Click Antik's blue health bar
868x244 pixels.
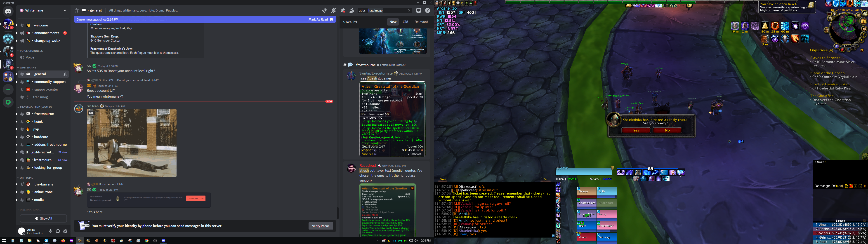(584, 172)
